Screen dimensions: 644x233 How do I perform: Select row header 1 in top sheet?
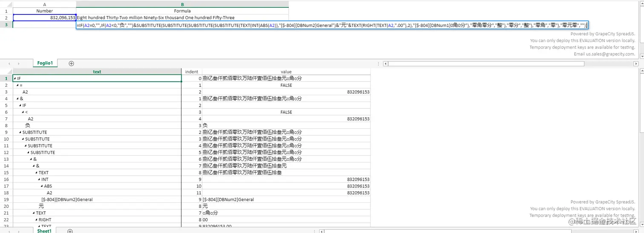tap(6, 11)
